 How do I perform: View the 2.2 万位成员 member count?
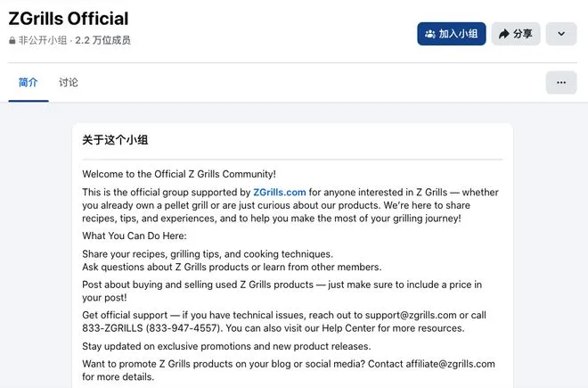coord(102,40)
